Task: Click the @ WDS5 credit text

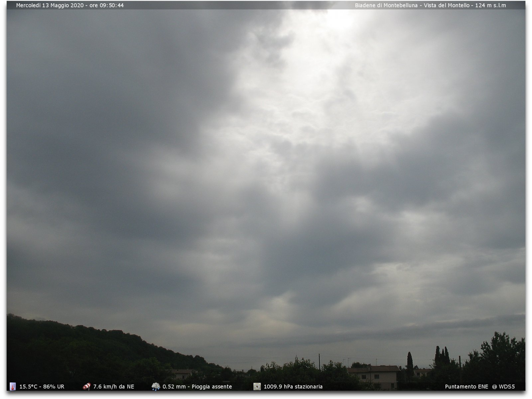Action: click(503, 387)
